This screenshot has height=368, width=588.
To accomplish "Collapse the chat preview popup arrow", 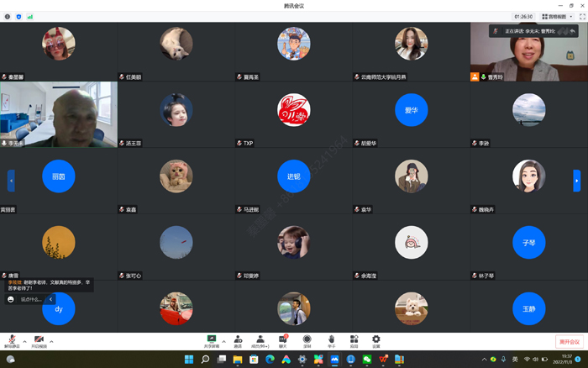I will point(50,299).
